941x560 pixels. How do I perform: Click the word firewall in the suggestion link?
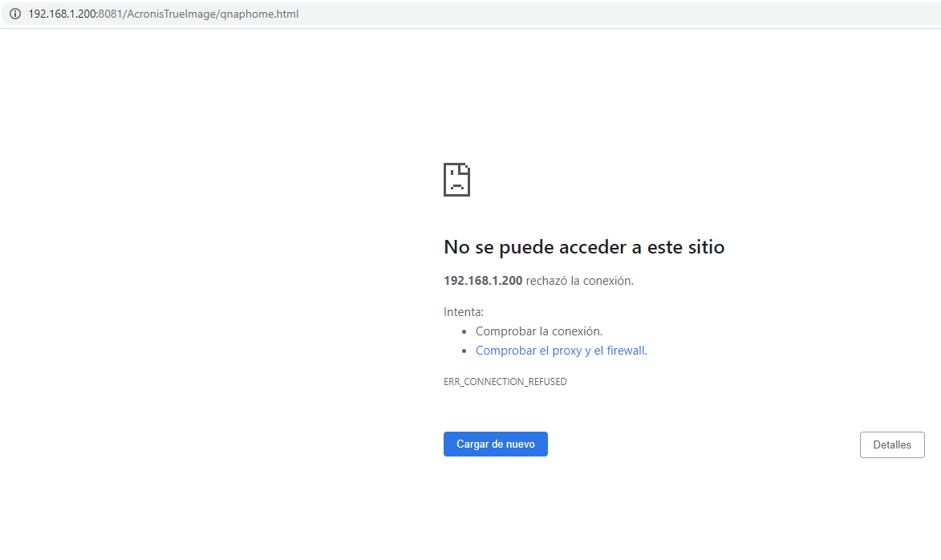tap(625, 351)
